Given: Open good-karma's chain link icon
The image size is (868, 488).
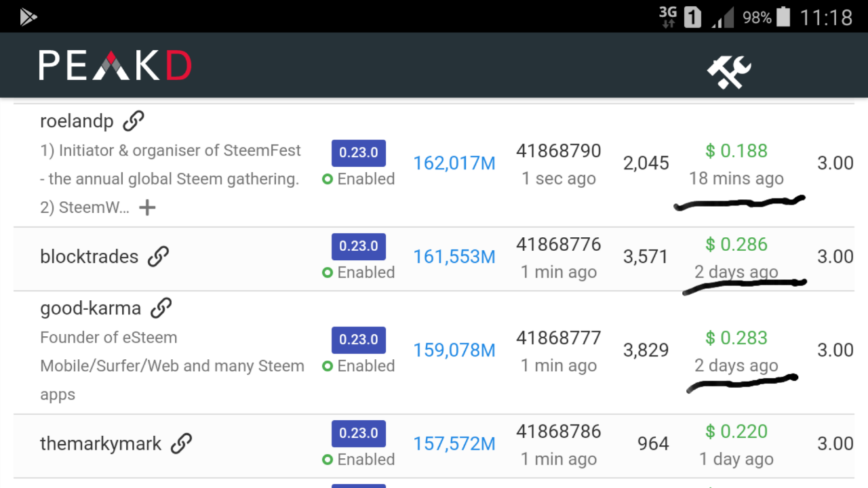Looking at the screenshot, I should tap(161, 308).
